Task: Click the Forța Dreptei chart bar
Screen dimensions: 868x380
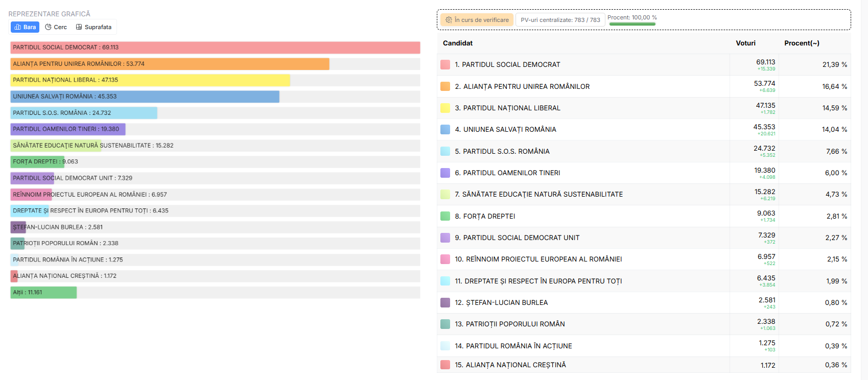Action: pyautogui.click(x=37, y=162)
